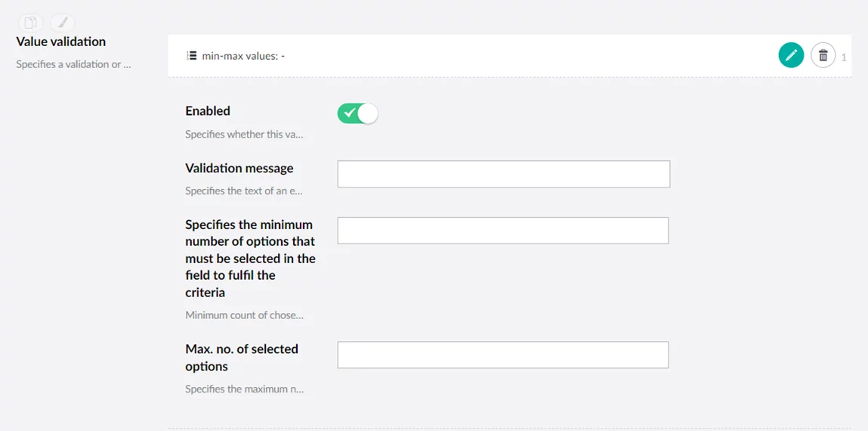Screen dimensions: 868x431
Task: Focus the Validation message text field
Action: point(503,174)
